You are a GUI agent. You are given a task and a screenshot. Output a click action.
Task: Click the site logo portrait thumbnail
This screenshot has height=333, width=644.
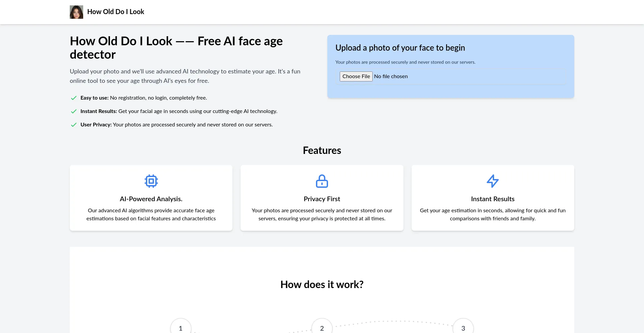[76, 12]
